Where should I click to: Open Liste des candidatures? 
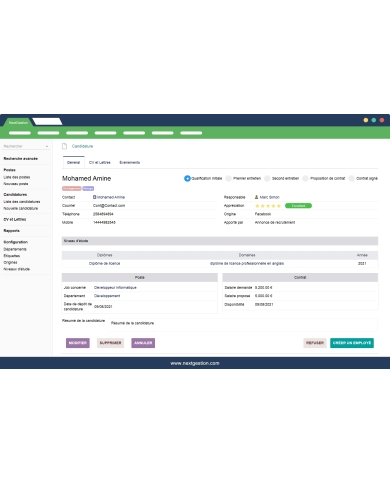pos(22,202)
